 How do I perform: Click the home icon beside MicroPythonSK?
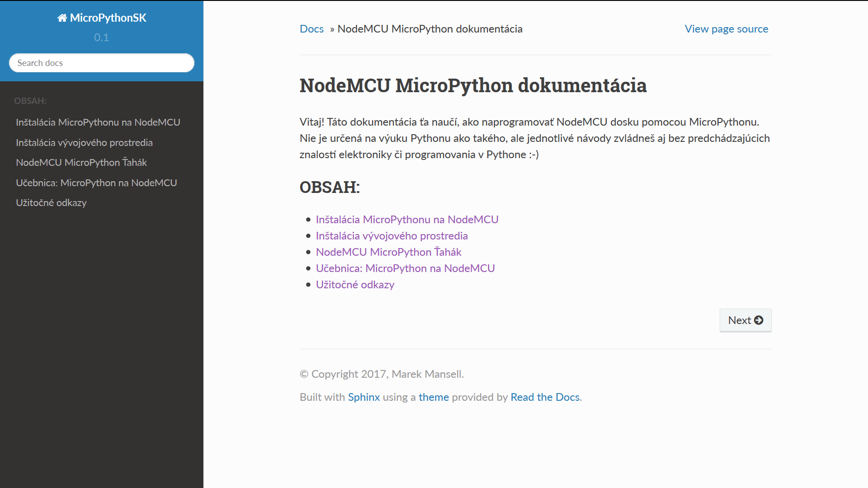62,18
